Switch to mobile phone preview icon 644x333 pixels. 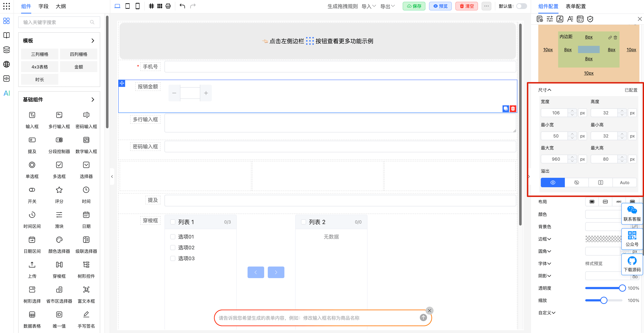click(x=138, y=6)
